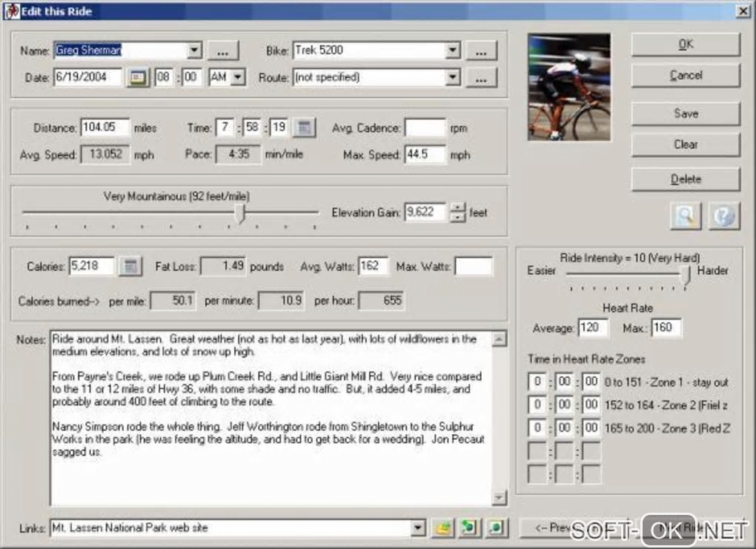
Task: Click the magnifier search icon button
Action: click(x=686, y=216)
